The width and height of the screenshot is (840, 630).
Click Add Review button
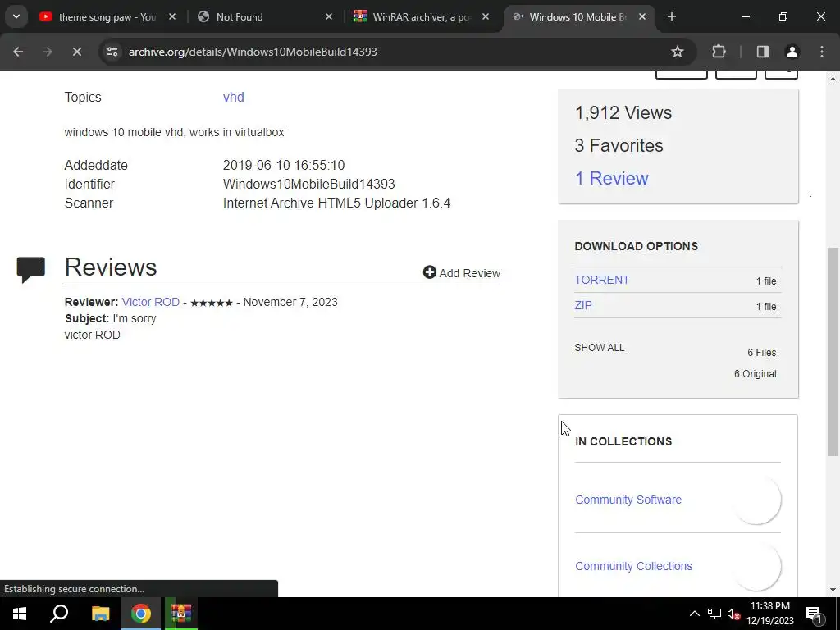pyautogui.click(x=461, y=272)
